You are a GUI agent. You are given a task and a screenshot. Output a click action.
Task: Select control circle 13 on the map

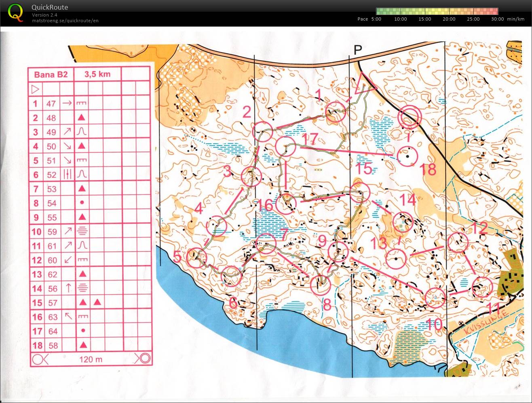coord(396,258)
